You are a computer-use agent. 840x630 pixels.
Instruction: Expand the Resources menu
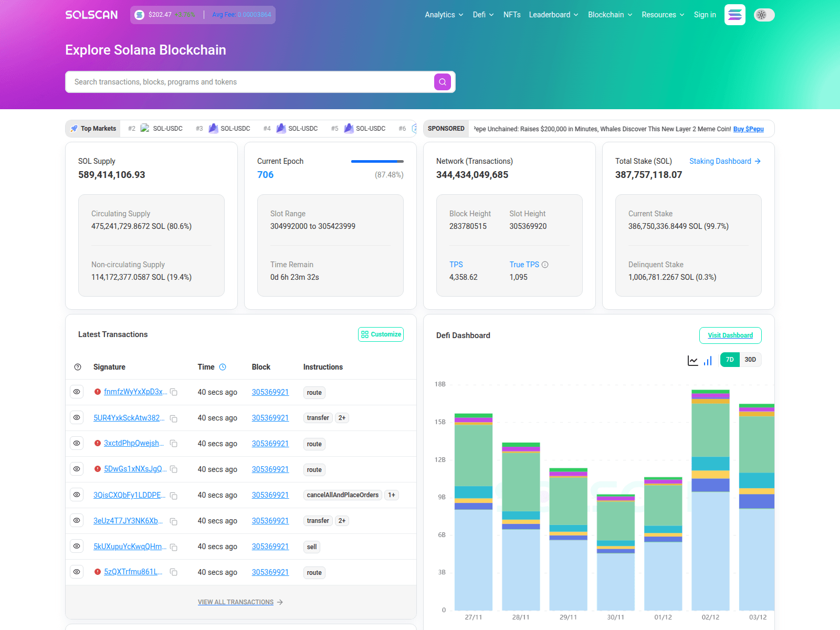tap(663, 15)
